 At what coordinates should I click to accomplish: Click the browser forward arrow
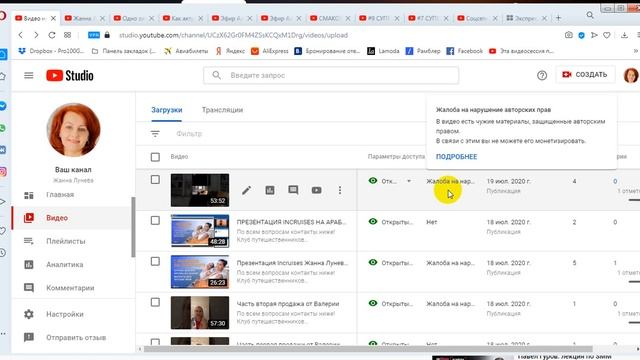pyautogui.click(x=36, y=36)
